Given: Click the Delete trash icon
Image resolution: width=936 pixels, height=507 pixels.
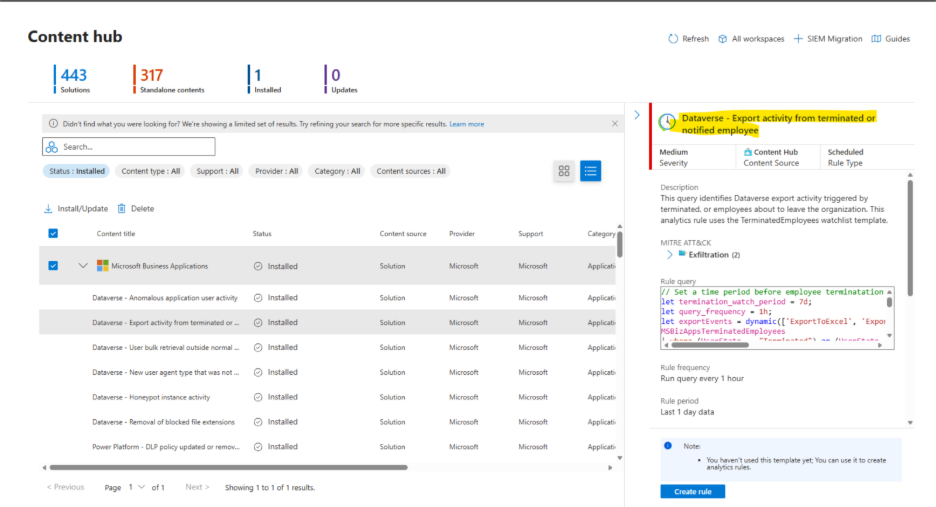Looking at the screenshot, I should coord(121,208).
